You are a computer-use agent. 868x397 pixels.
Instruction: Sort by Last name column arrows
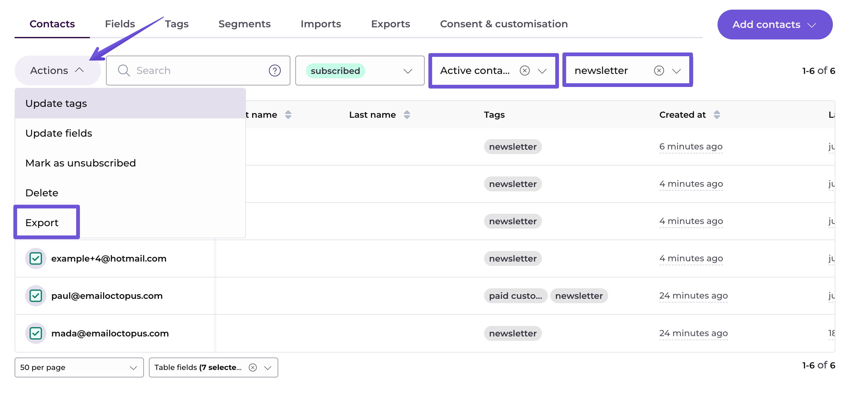(x=407, y=115)
